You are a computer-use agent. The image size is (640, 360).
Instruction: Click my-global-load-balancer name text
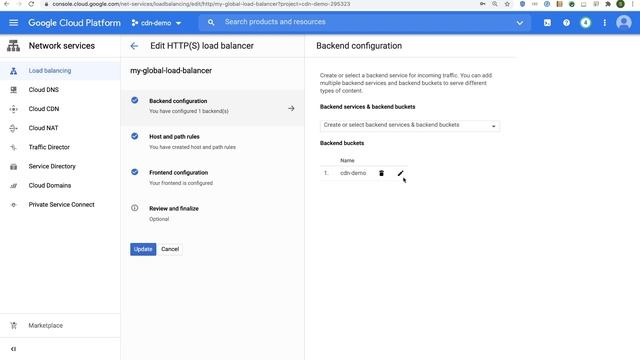(171, 71)
